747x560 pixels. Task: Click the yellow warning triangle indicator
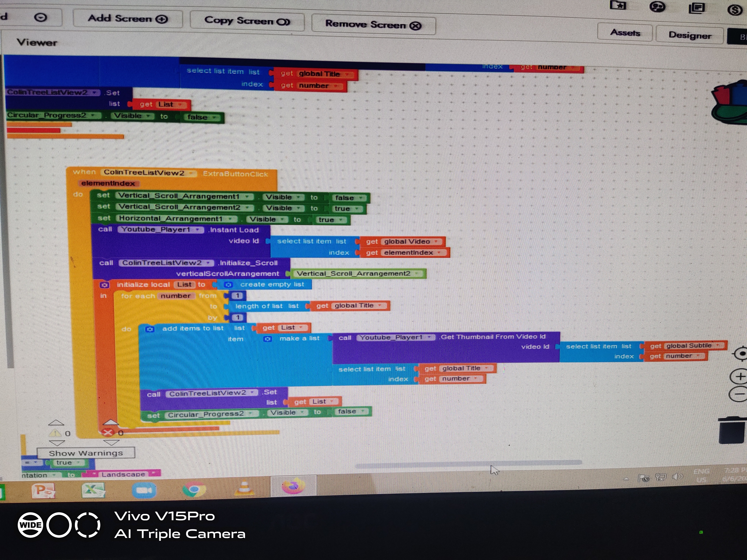(x=55, y=433)
